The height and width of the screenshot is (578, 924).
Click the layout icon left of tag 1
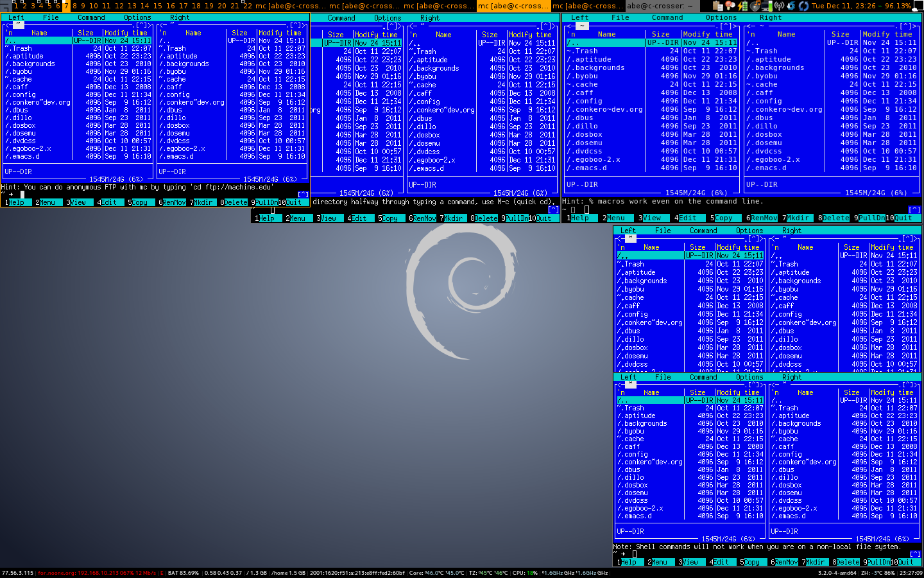[x=6, y=6]
